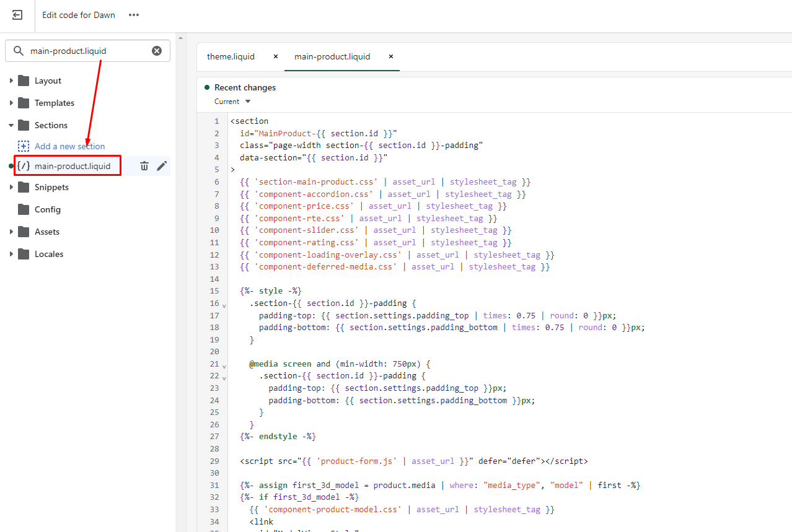The height and width of the screenshot is (532, 792).
Task: Open the Current version dropdown
Action: pos(232,102)
